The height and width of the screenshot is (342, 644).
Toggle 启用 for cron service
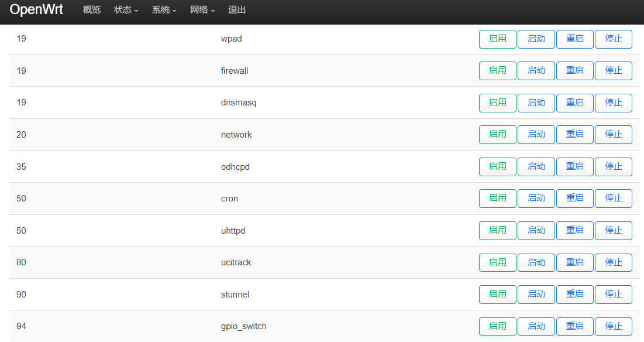pos(497,199)
